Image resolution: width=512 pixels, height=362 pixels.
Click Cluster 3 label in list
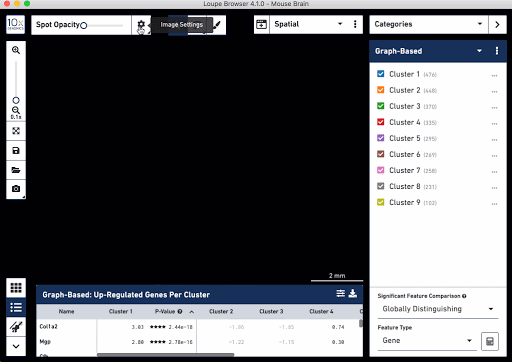click(x=405, y=106)
